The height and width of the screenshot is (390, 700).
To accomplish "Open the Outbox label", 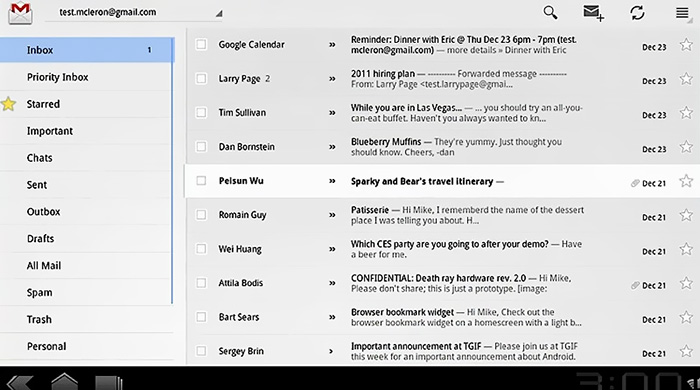I will pos(87,212).
